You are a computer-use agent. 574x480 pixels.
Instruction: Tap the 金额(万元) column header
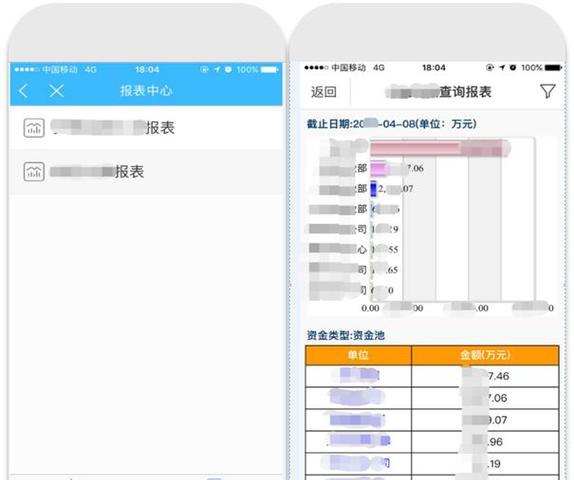pyautogui.click(x=485, y=355)
